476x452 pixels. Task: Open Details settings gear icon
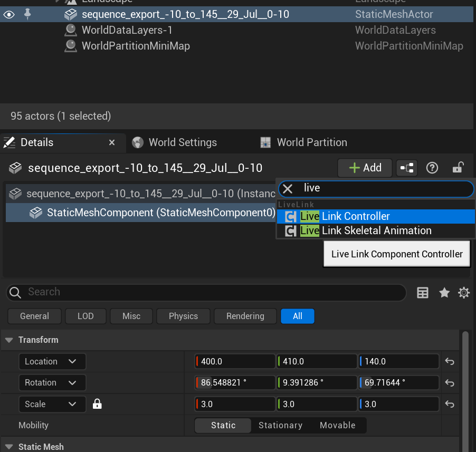464,293
